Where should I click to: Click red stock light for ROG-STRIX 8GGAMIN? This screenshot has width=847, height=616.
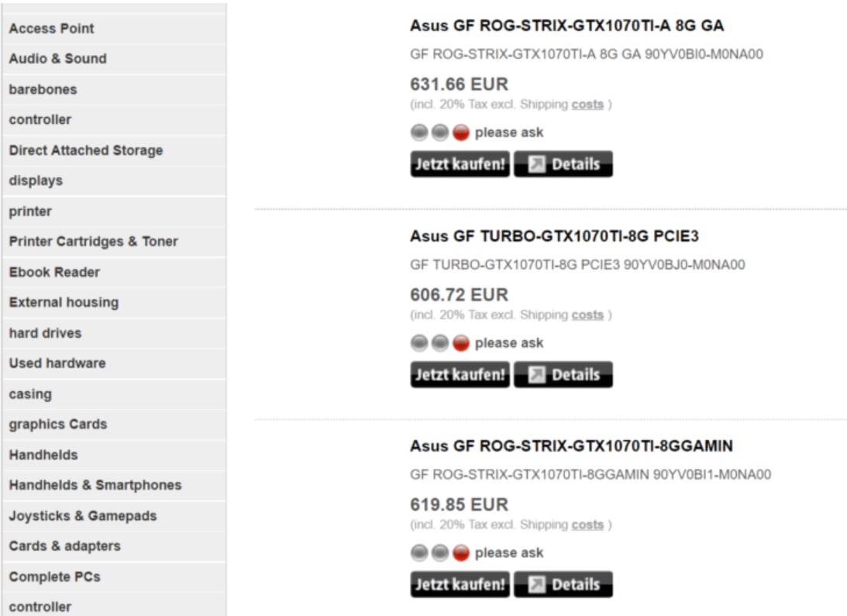point(461,552)
